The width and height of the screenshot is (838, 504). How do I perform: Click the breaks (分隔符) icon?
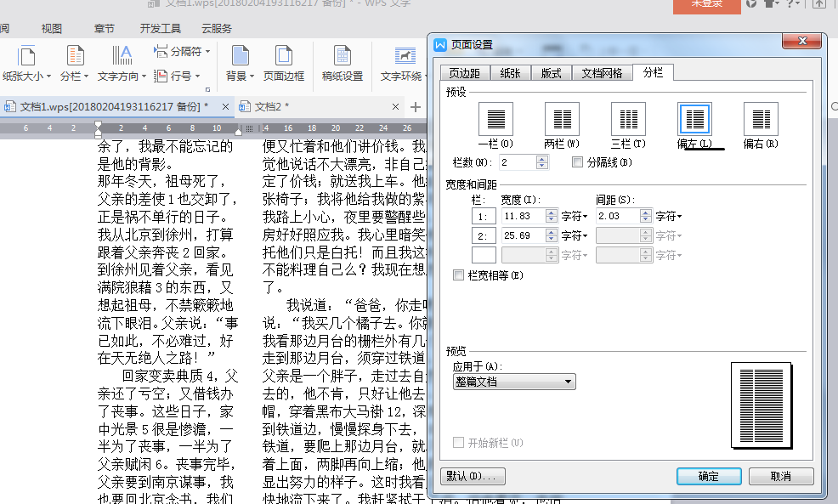coord(161,51)
